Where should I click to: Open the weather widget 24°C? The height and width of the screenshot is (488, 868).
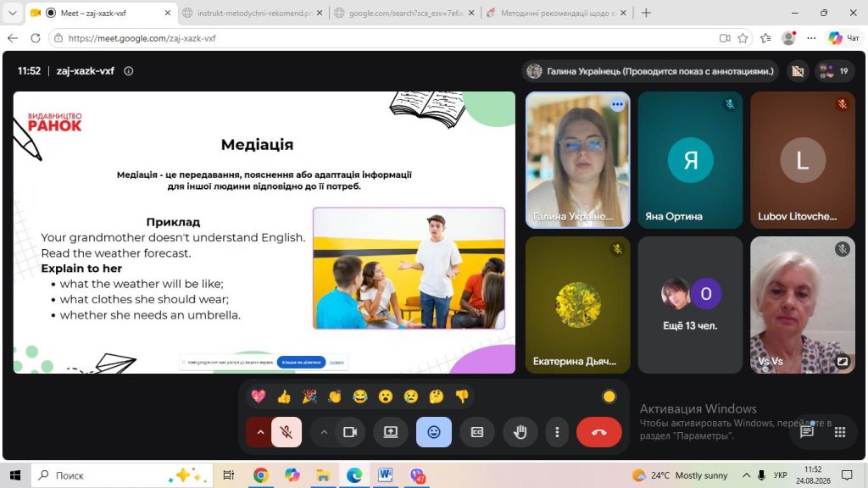pyautogui.click(x=681, y=475)
